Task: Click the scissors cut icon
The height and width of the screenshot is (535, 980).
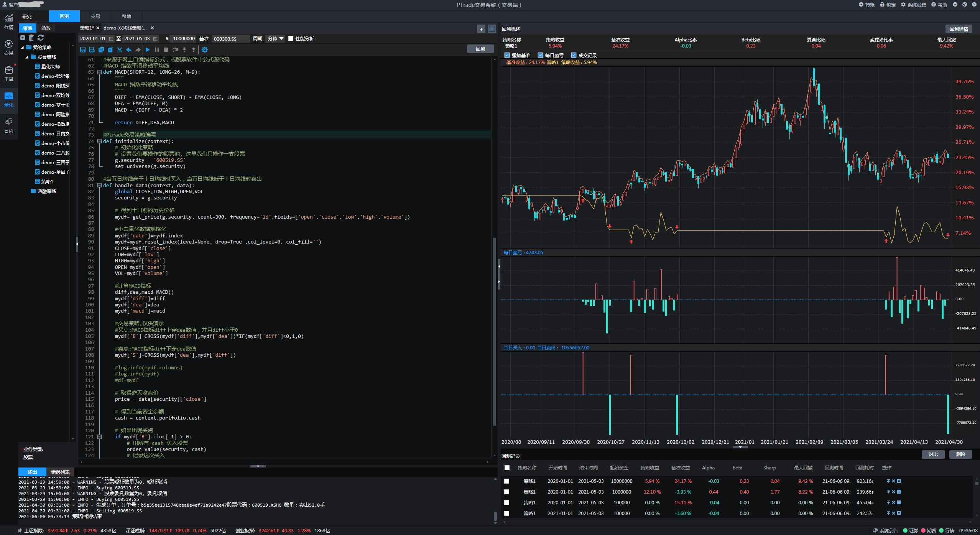Action: [120, 50]
